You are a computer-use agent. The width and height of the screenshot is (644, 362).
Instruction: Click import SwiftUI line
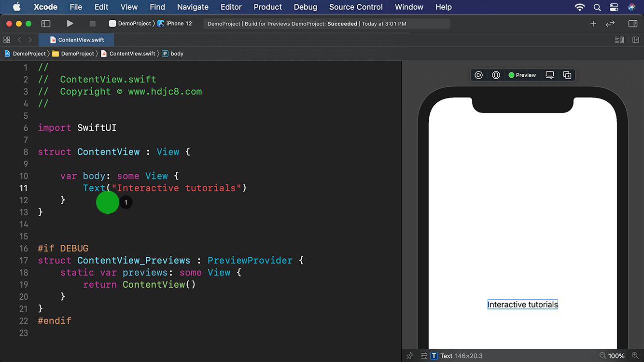(77, 128)
